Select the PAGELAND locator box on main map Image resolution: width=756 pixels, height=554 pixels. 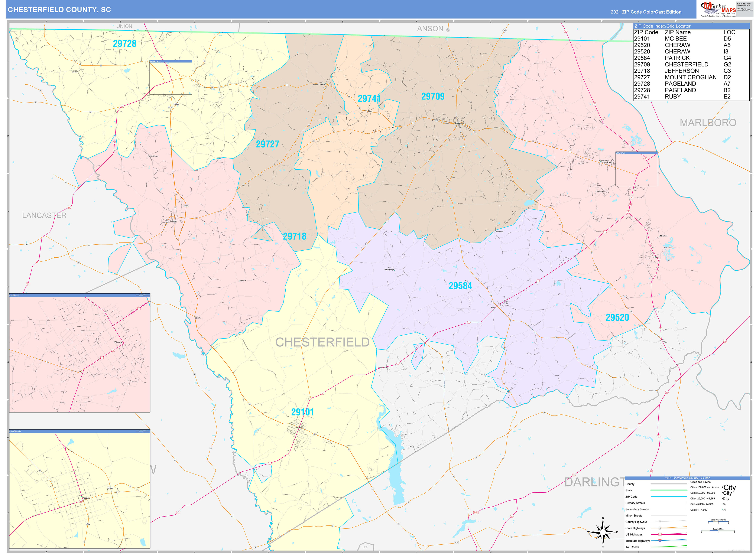pos(171,78)
